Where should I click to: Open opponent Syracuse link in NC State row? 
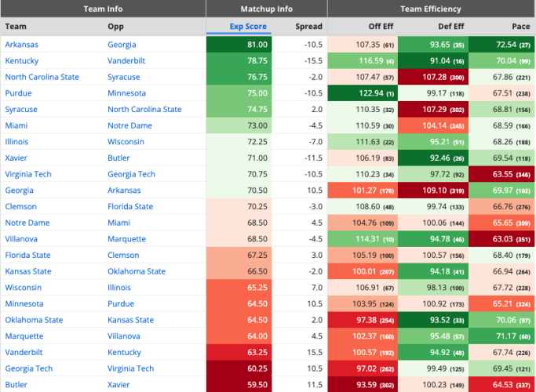(124, 77)
